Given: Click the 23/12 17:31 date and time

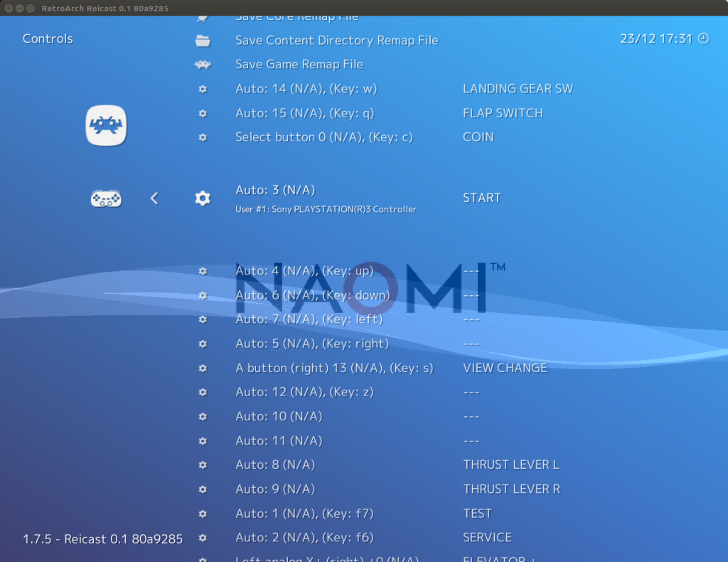Looking at the screenshot, I should tap(656, 38).
